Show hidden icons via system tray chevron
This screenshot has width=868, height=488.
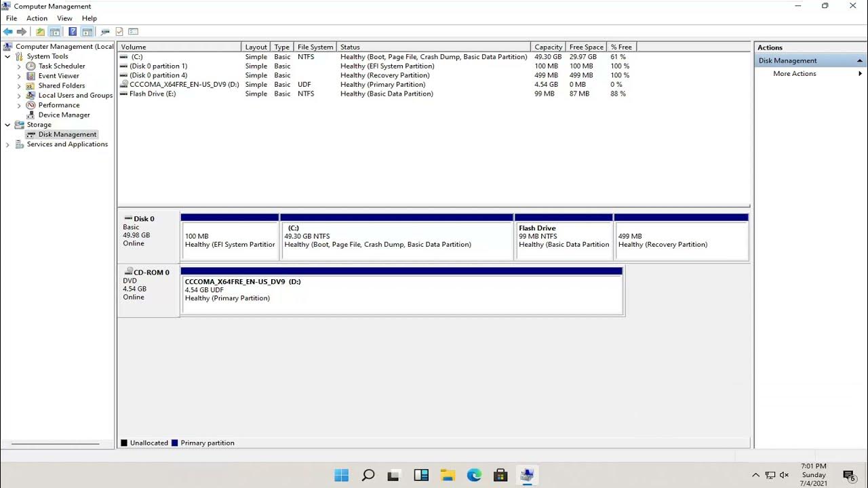click(755, 475)
